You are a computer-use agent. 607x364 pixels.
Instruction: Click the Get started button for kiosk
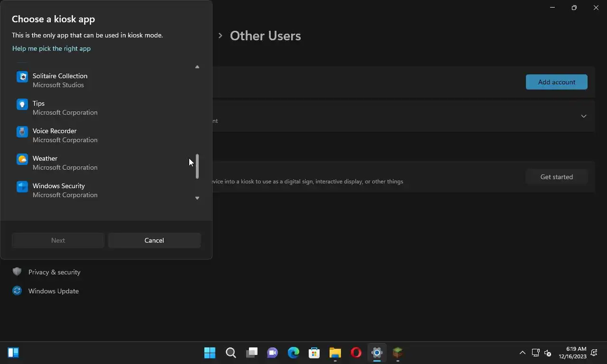[557, 177]
